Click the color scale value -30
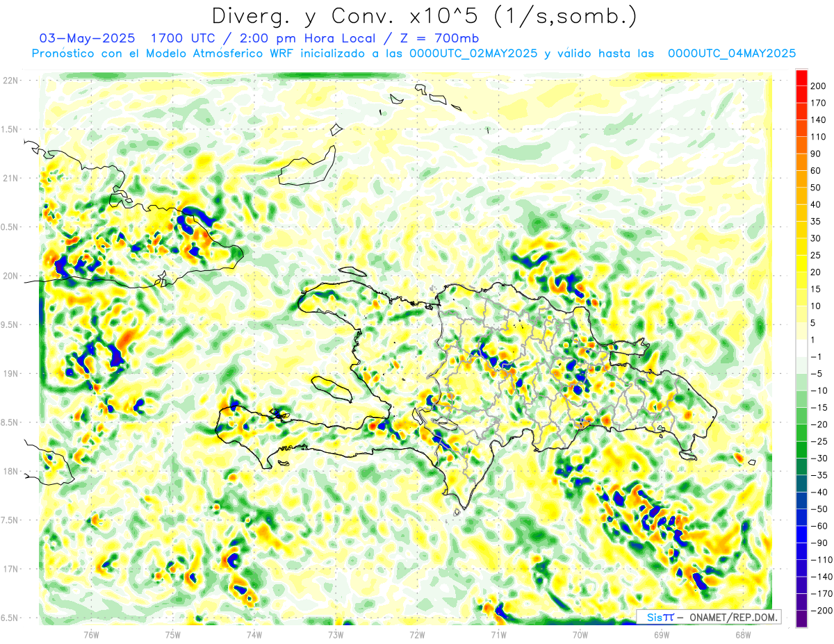 click(819, 458)
